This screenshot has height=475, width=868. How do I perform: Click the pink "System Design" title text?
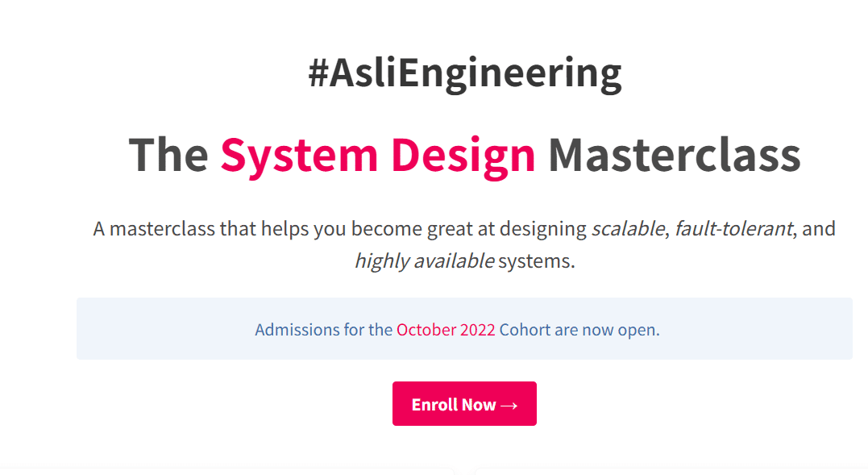pos(378,154)
